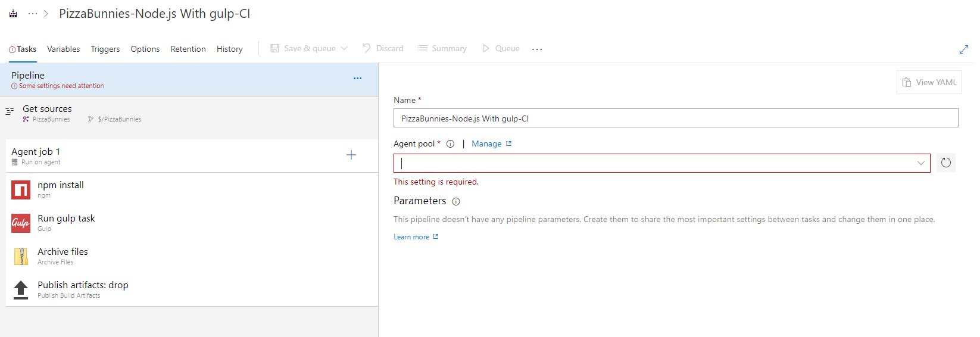Open the Triggers tab
980x337 pixels.
pyautogui.click(x=105, y=49)
